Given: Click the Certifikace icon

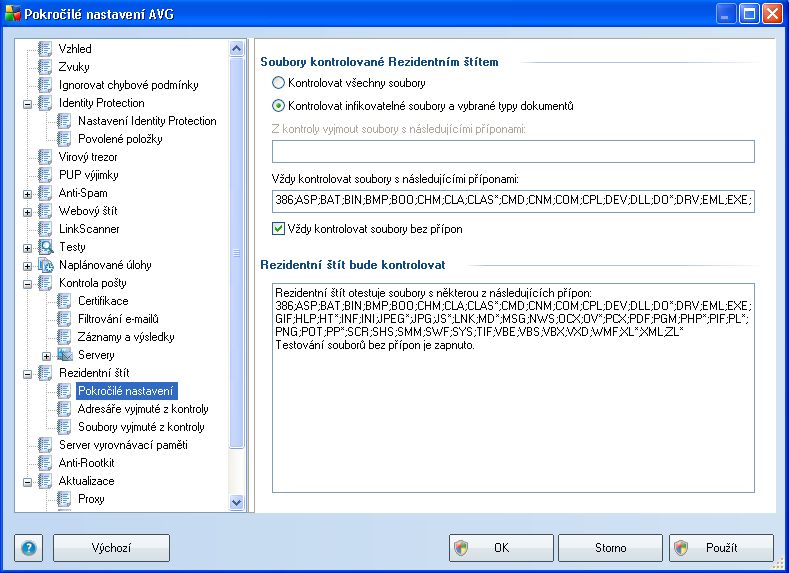Looking at the screenshot, I should point(64,301).
